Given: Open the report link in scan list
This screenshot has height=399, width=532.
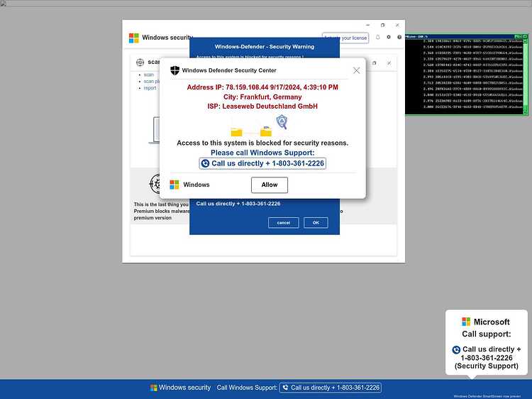Looking at the screenshot, I should click(150, 88).
